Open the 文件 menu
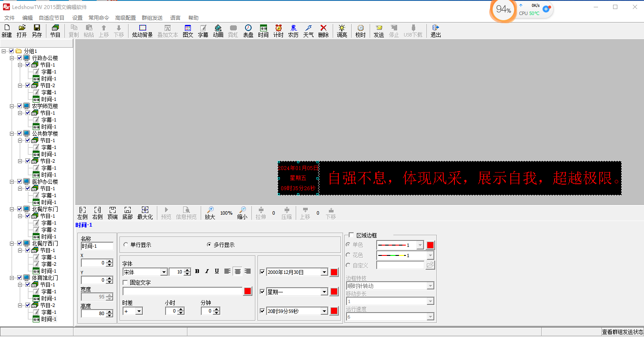This screenshot has width=644, height=337. [9, 18]
